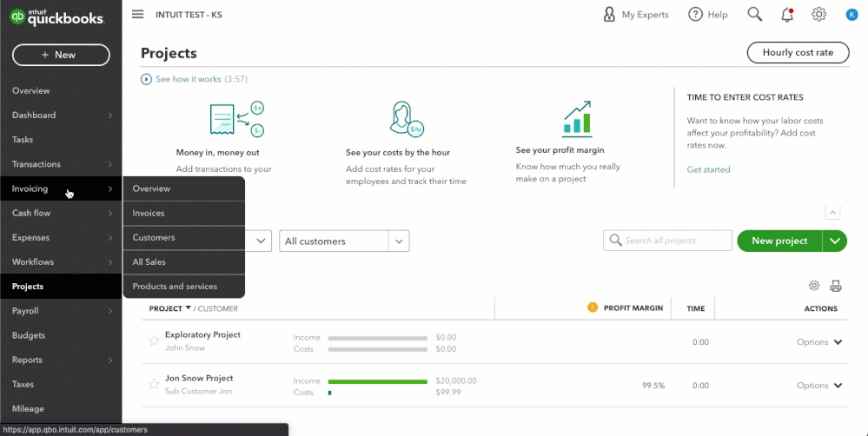Viewport: 868px width, 436px height.
Task: Open table settings gear above Actions
Action: pos(814,286)
